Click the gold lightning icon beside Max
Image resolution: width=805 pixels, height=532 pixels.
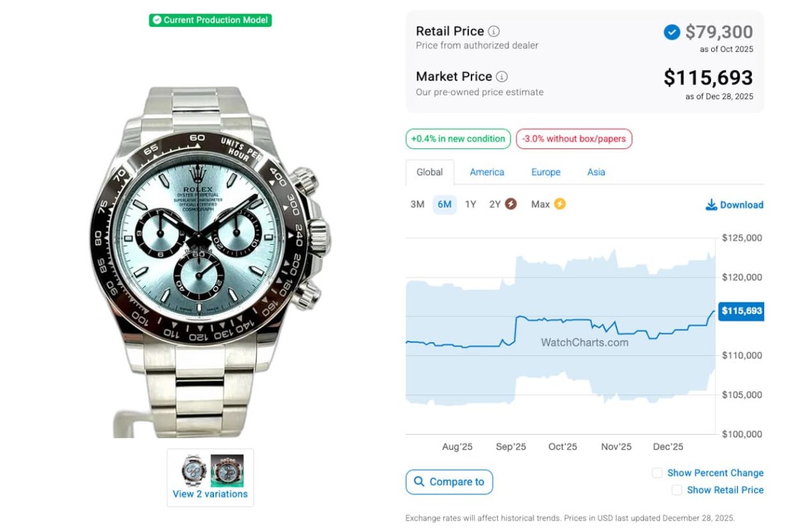(559, 204)
